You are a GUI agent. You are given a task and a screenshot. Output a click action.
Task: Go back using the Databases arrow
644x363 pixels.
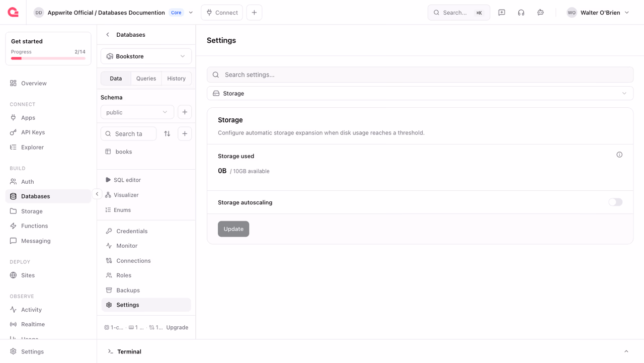108,35
